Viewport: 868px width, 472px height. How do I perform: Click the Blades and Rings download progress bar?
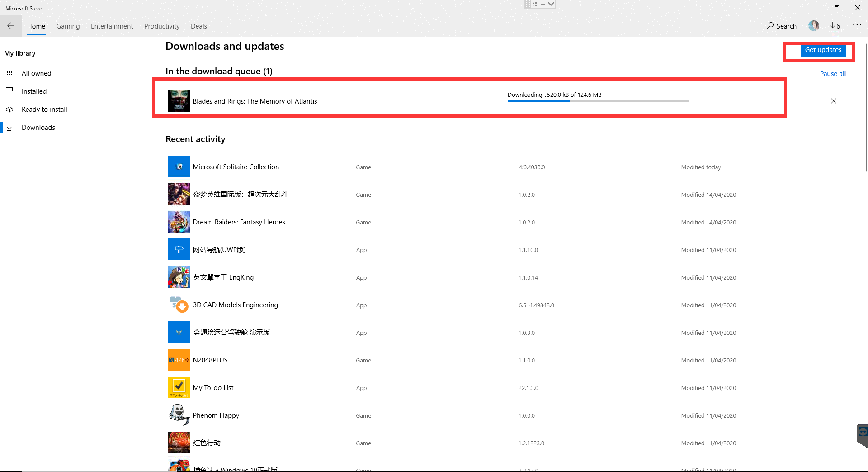(x=598, y=101)
